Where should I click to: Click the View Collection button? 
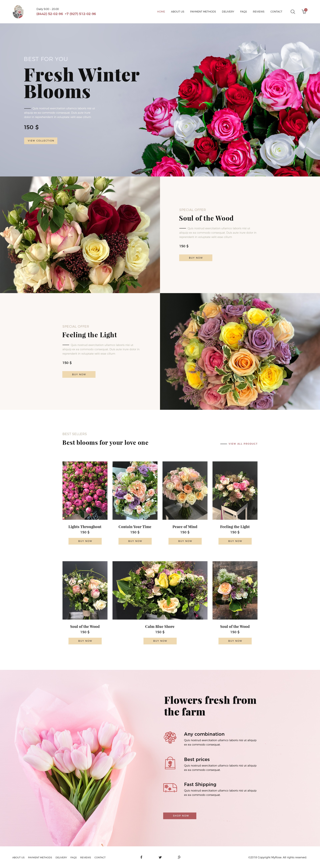(41, 140)
